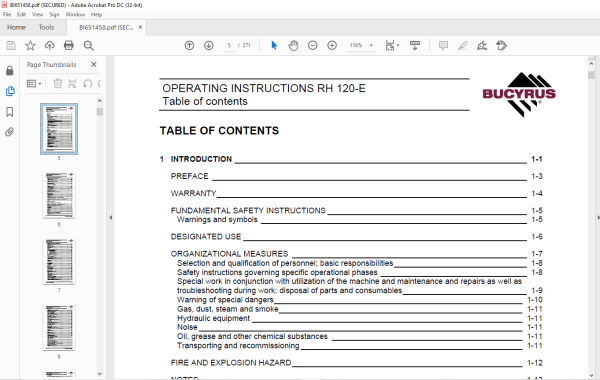Go to next page arrow

[x=209, y=46]
